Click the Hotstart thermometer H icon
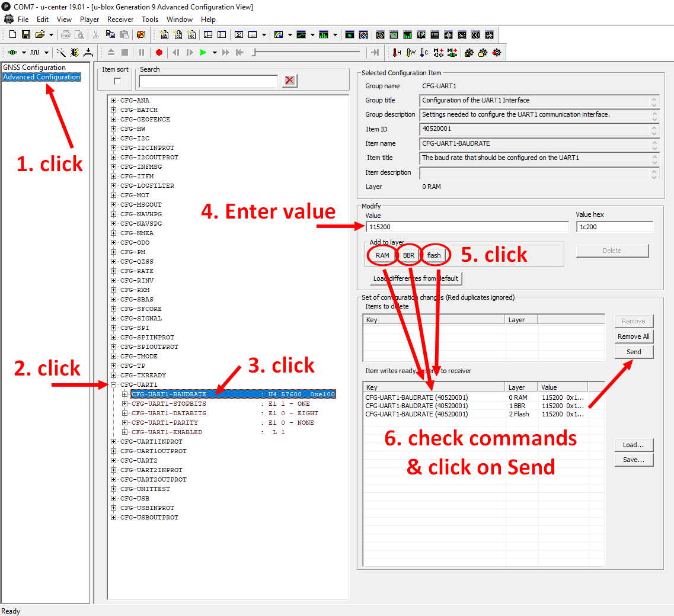The width and height of the screenshot is (674, 616). point(397,52)
